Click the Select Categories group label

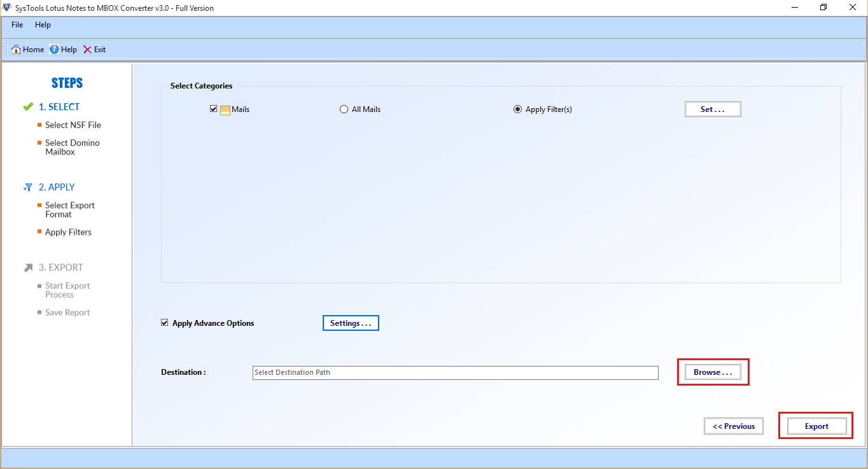(201, 85)
